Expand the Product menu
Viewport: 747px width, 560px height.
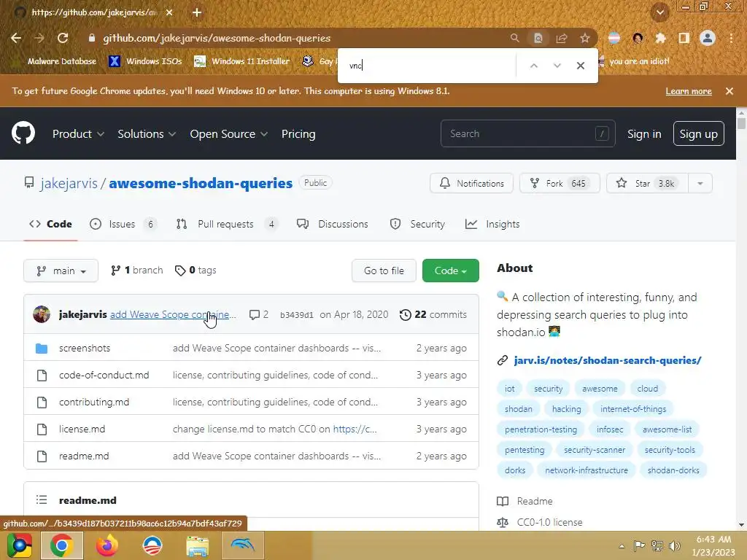pyautogui.click(x=78, y=134)
